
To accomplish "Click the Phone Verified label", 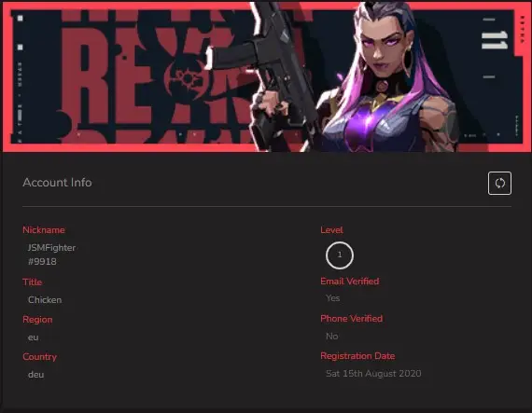I will [x=351, y=319].
